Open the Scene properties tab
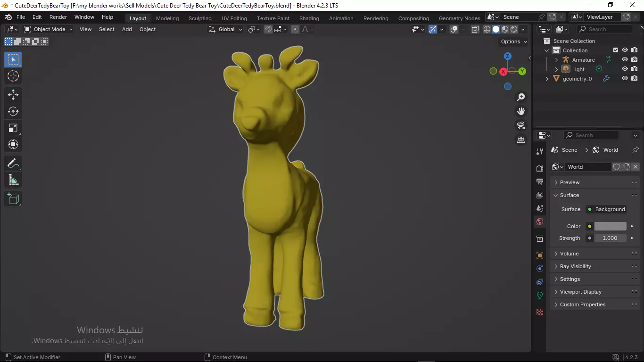Image resolution: width=644 pixels, height=362 pixels. click(540, 208)
